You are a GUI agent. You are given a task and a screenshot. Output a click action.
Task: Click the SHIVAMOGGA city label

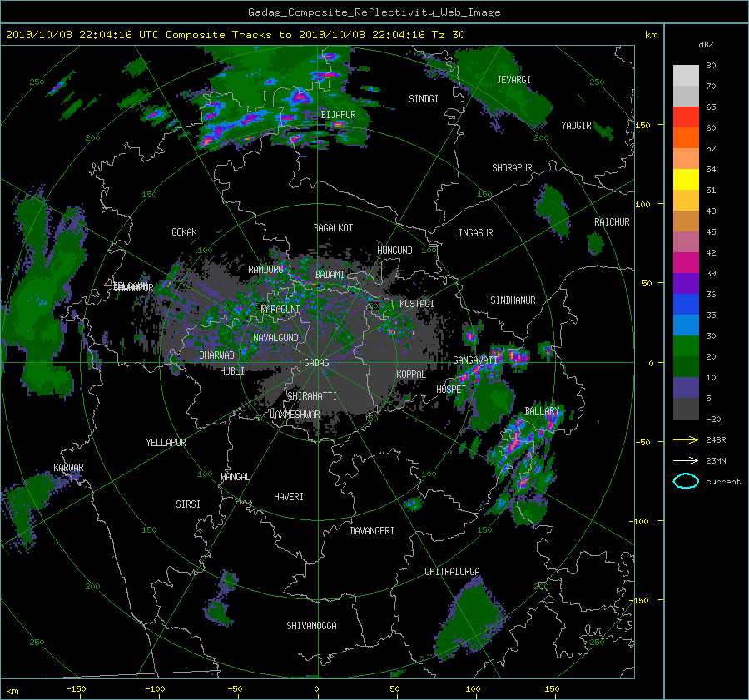pos(311,626)
